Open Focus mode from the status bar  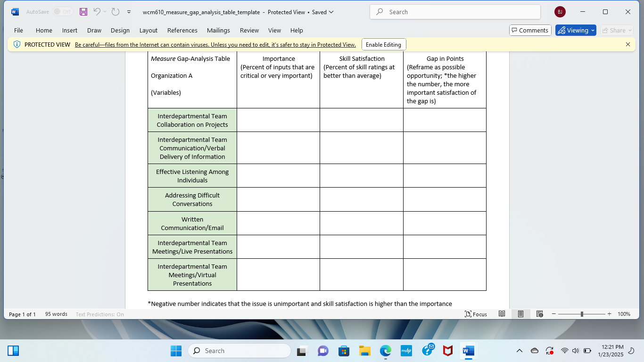coord(475,314)
